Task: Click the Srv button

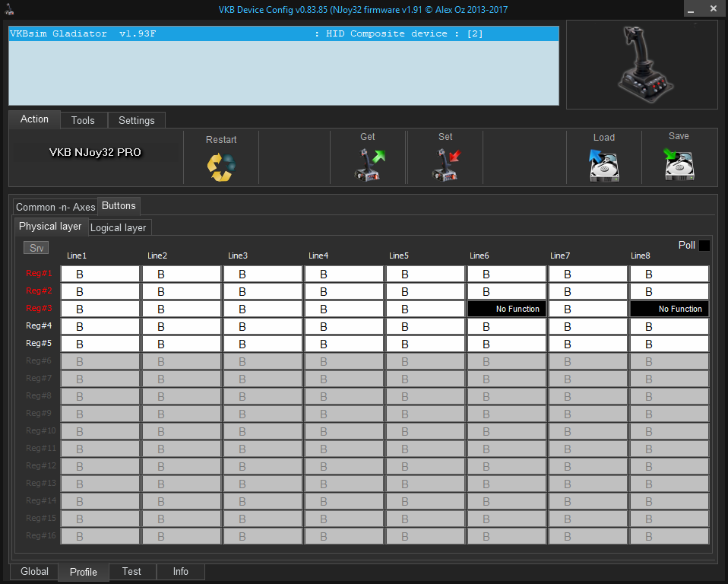Action: click(36, 248)
